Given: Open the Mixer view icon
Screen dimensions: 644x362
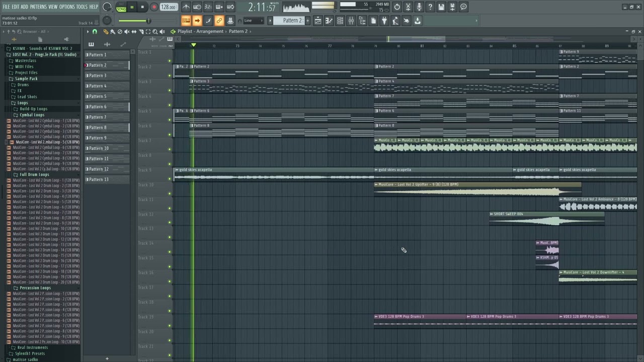Looking at the screenshot, I should click(351, 21).
